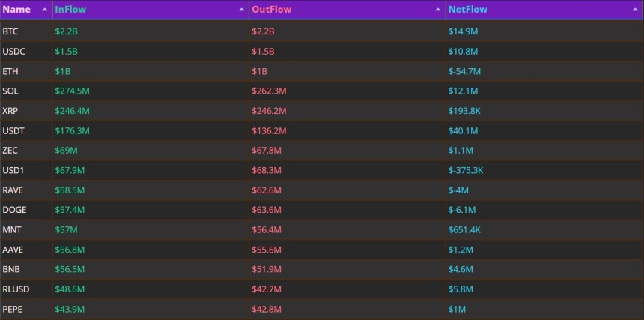Click the Name column header label
The height and width of the screenshot is (320, 644).
click(x=16, y=10)
